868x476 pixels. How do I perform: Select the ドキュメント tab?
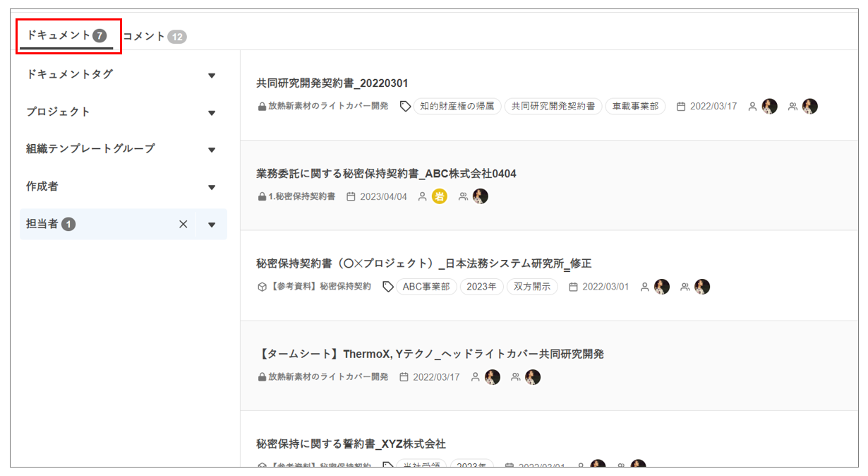[x=66, y=35]
